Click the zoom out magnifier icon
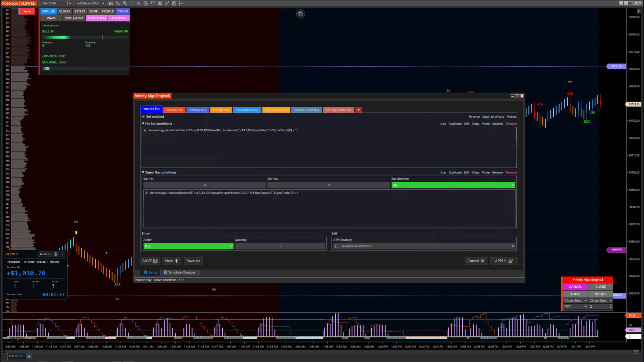The width and height of the screenshot is (644, 362). coord(132,3)
